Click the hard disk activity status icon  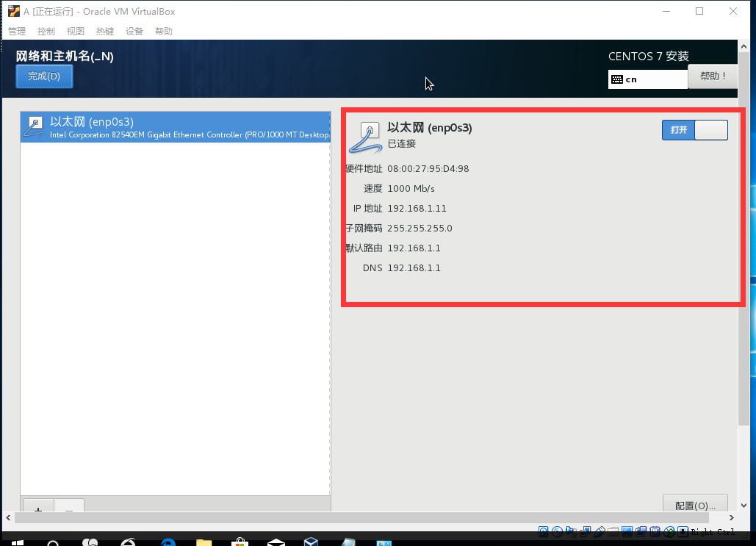tap(544, 531)
